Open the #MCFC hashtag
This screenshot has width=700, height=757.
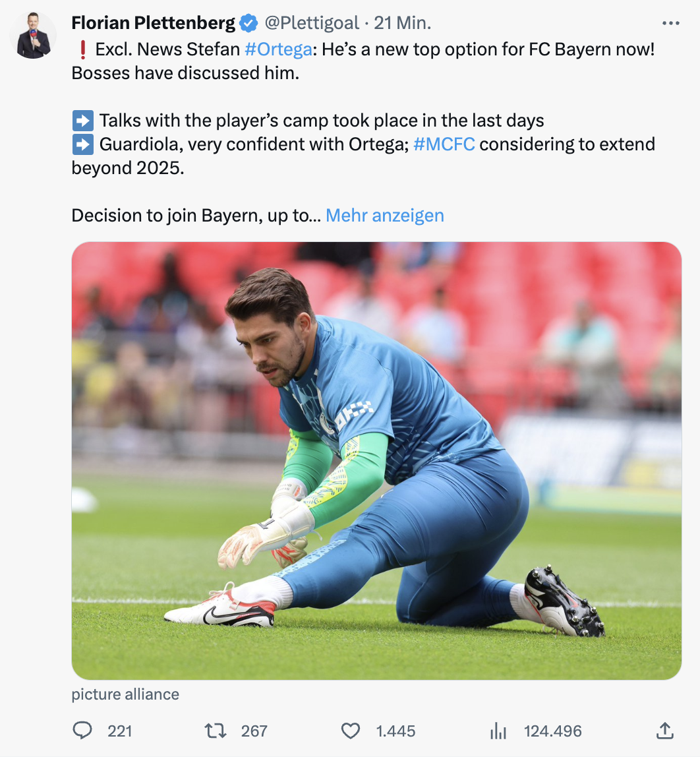(444, 144)
